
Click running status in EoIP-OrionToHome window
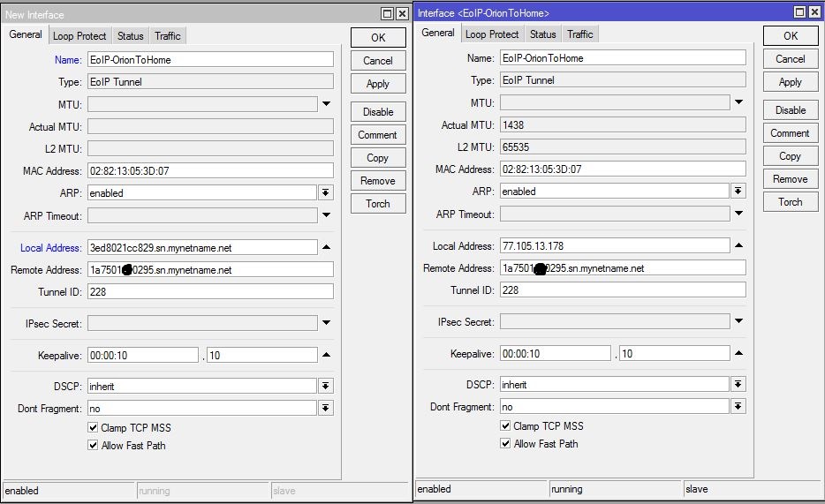[x=615, y=489]
